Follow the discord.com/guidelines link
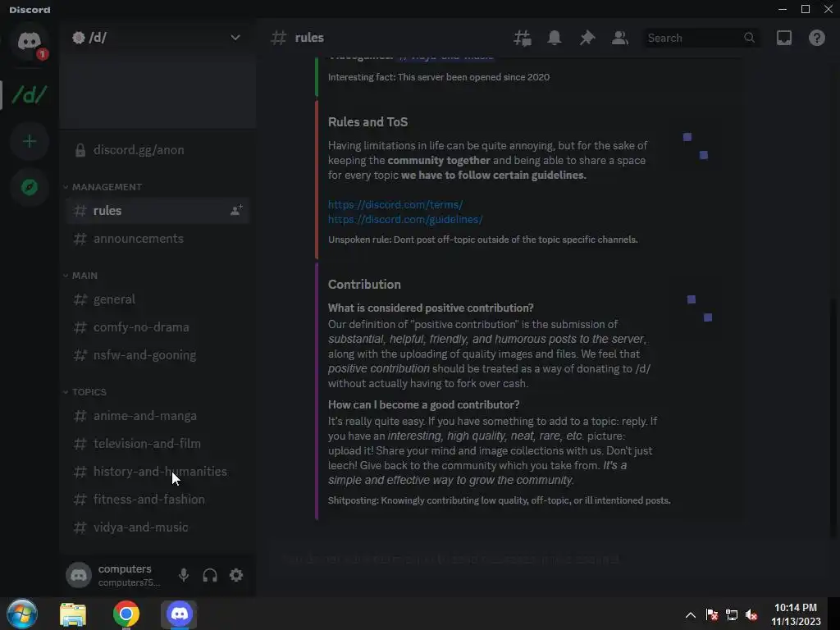This screenshot has height=630, width=840. tap(405, 220)
